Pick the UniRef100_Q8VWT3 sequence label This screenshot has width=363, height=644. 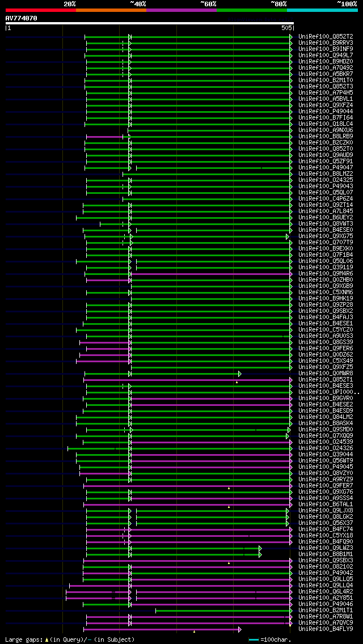[326, 223]
